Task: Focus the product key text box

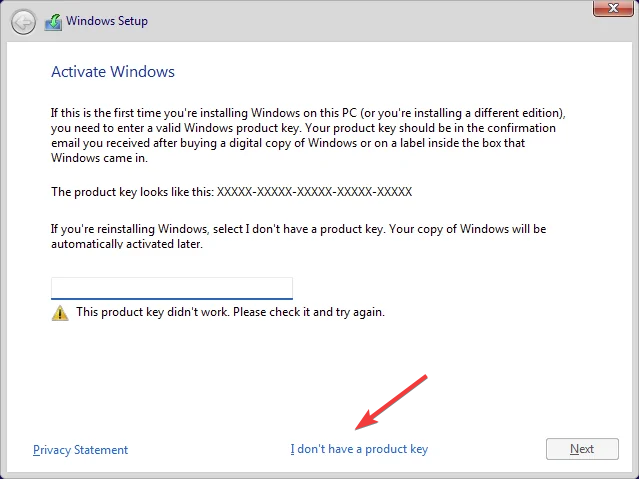Action: click(x=171, y=288)
